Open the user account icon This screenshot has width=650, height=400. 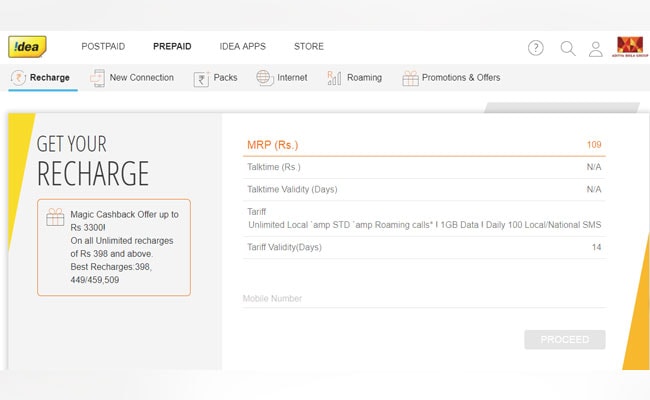point(596,49)
